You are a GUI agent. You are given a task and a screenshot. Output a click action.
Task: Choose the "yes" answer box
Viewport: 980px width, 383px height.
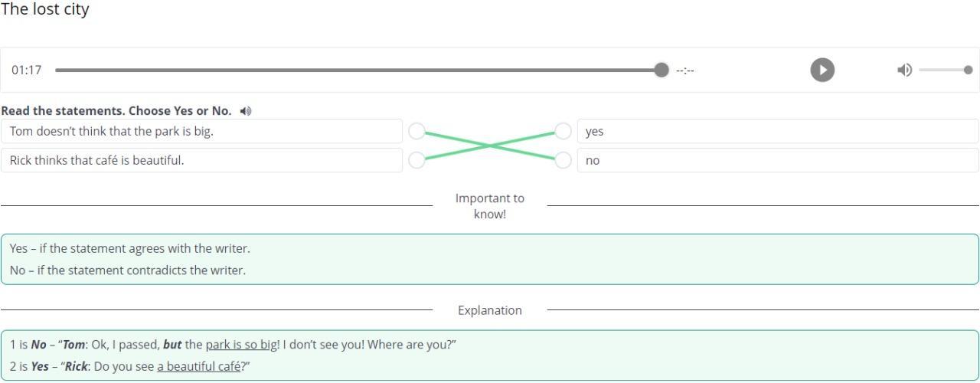coord(777,131)
